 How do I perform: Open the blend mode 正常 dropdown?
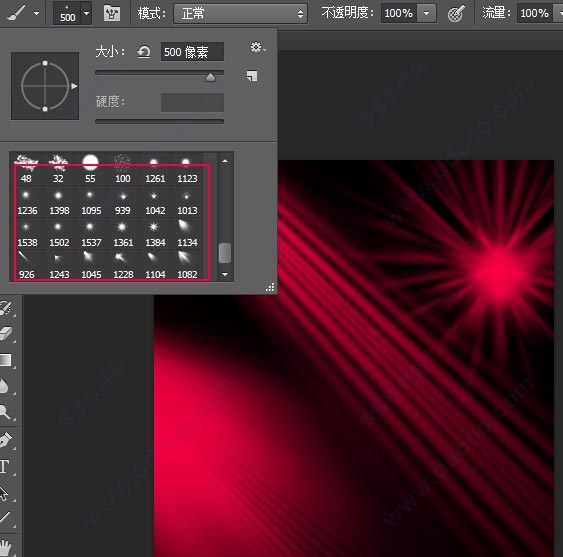tap(240, 14)
